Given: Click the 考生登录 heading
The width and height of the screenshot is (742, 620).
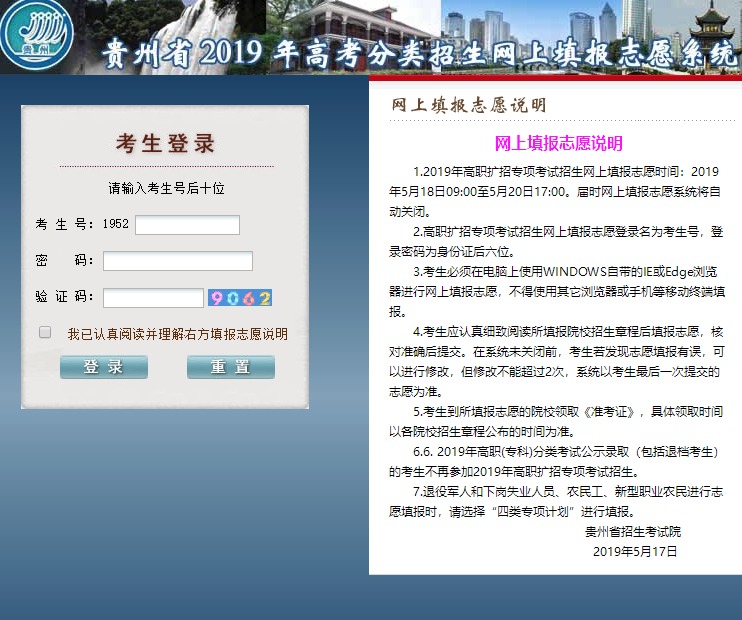Looking at the screenshot, I should point(165,144).
